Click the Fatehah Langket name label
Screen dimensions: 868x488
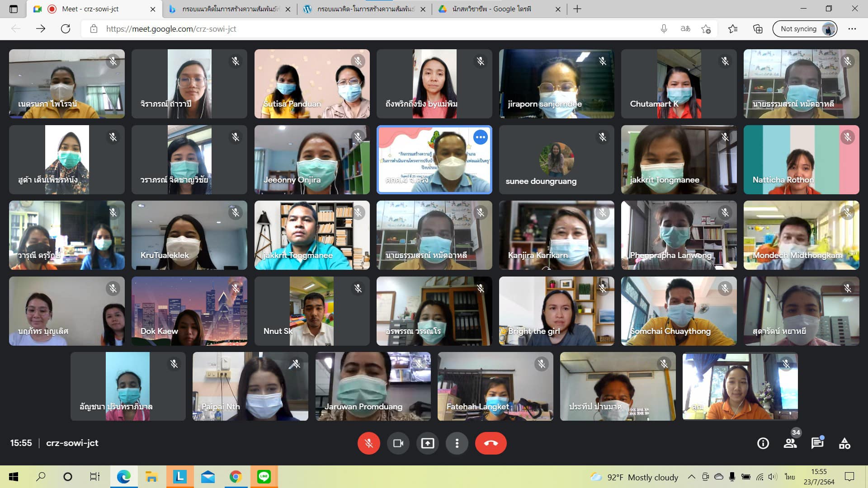(x=478, y=407)
